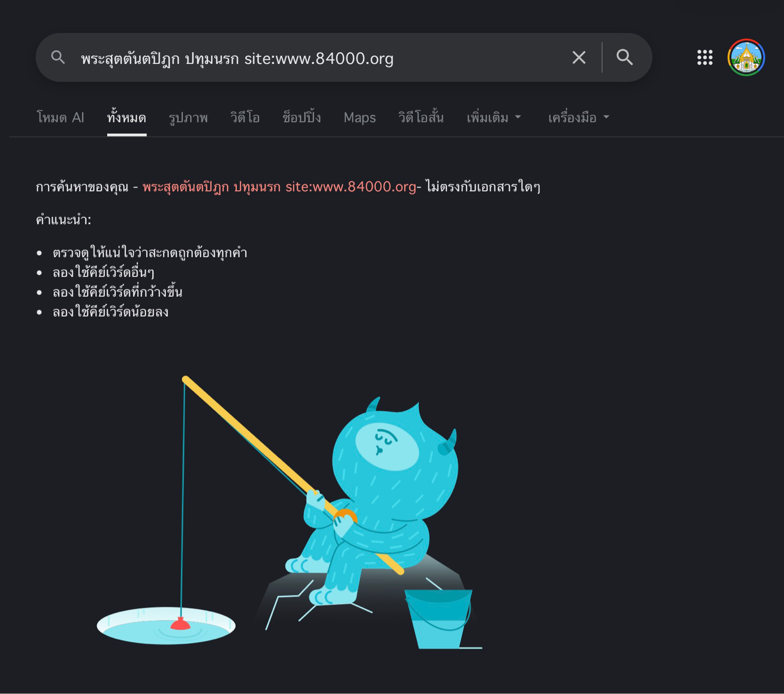
Task: Click the tip ลองใช้คีย์เวิร์ดที่กว้างขึ้น
Action: pyautogui.click(x=117, y=292)
